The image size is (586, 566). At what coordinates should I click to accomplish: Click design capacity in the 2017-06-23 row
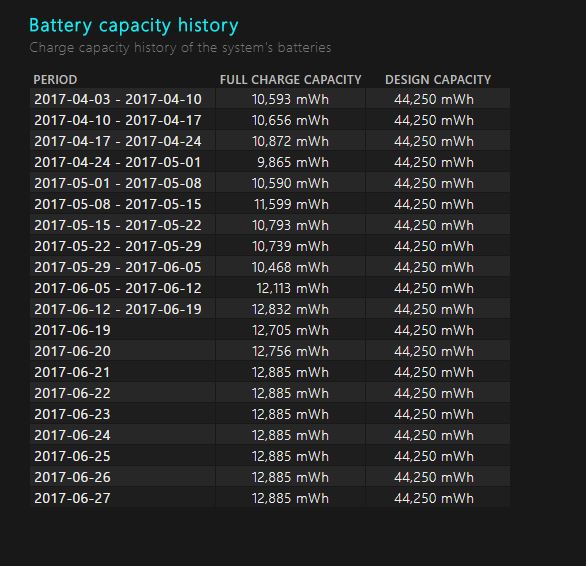pos(434,414)
